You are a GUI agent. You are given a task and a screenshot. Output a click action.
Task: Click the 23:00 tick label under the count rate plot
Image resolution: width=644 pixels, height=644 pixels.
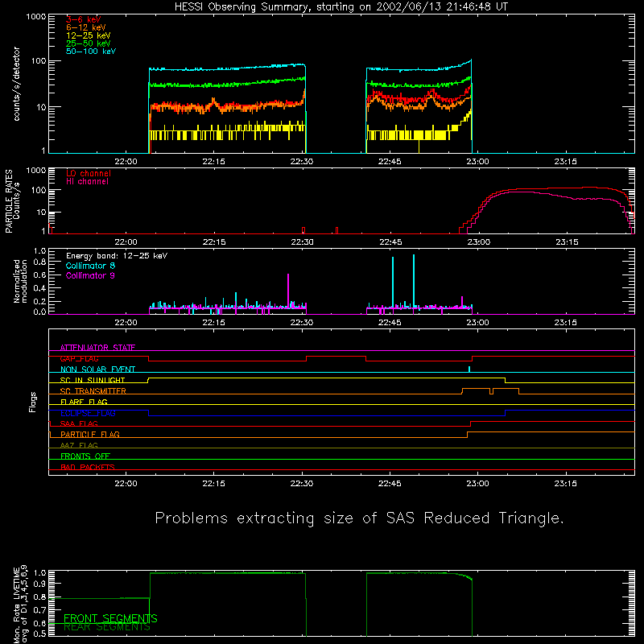click(x=477, y=162)
